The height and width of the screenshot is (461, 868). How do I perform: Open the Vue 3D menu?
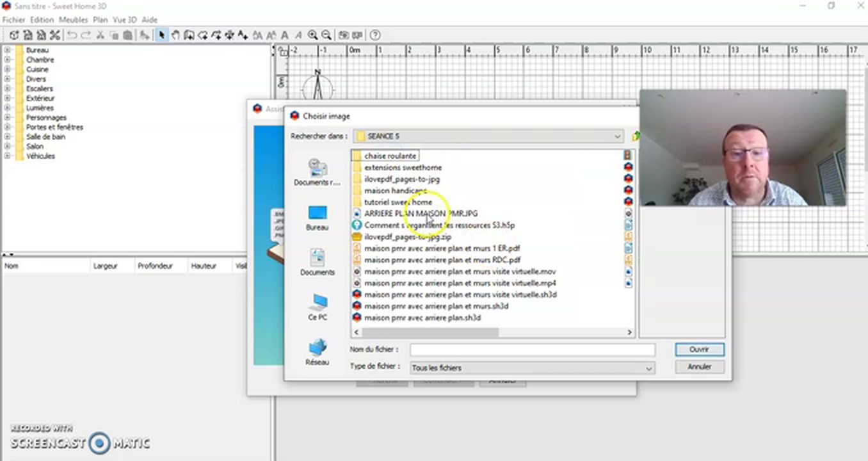point(124,20)
